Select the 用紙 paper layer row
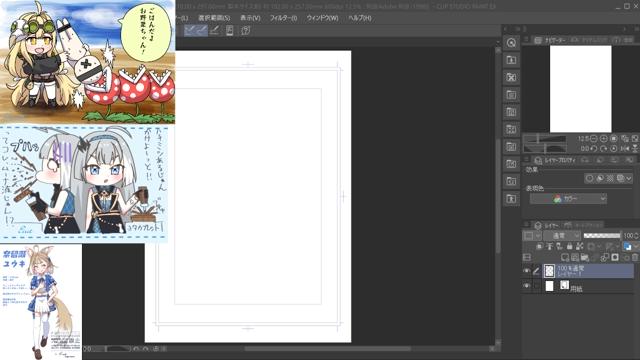The height and width of the screenshot is (360, 640). point(589,286)
